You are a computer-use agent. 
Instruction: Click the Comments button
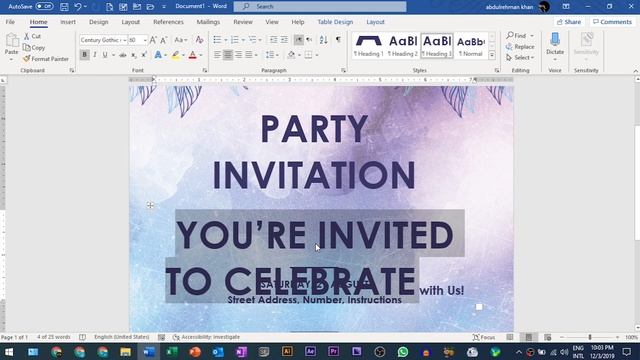[x=612, y=22]
